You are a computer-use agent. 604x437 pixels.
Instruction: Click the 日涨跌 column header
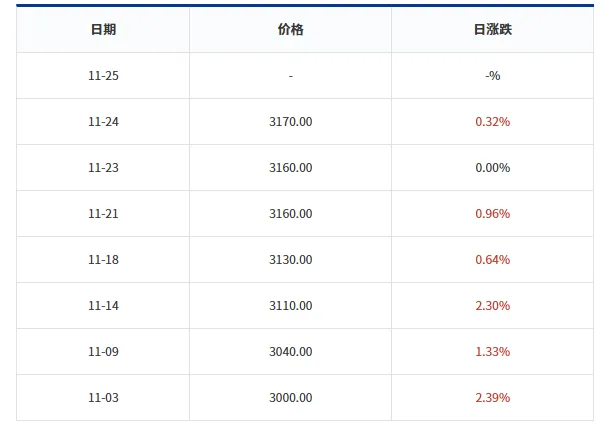(492, 30)
